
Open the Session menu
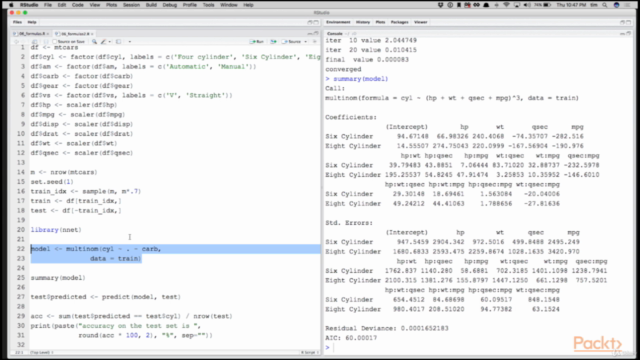click(131, 5)
